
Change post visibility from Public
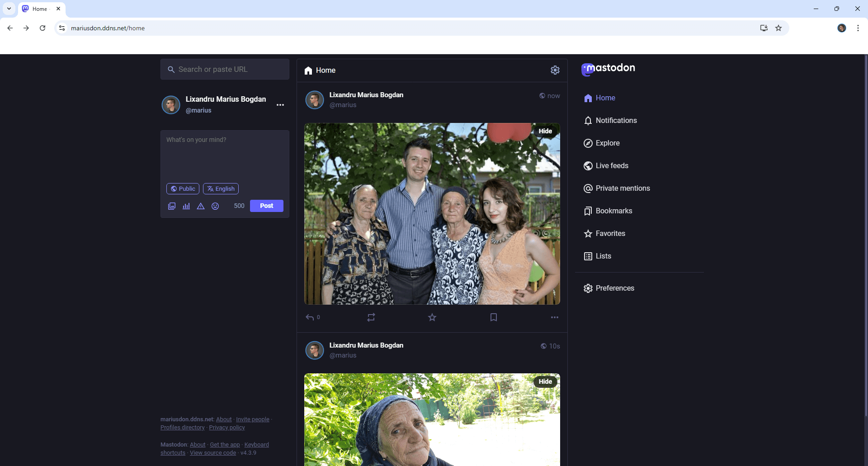tap(183, 188)
